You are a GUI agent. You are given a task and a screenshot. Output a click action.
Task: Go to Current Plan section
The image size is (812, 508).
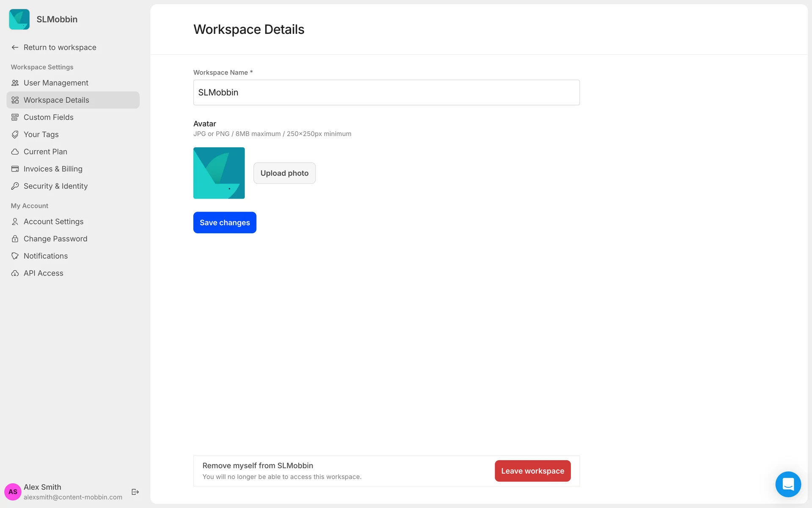[x=45, y=152]
